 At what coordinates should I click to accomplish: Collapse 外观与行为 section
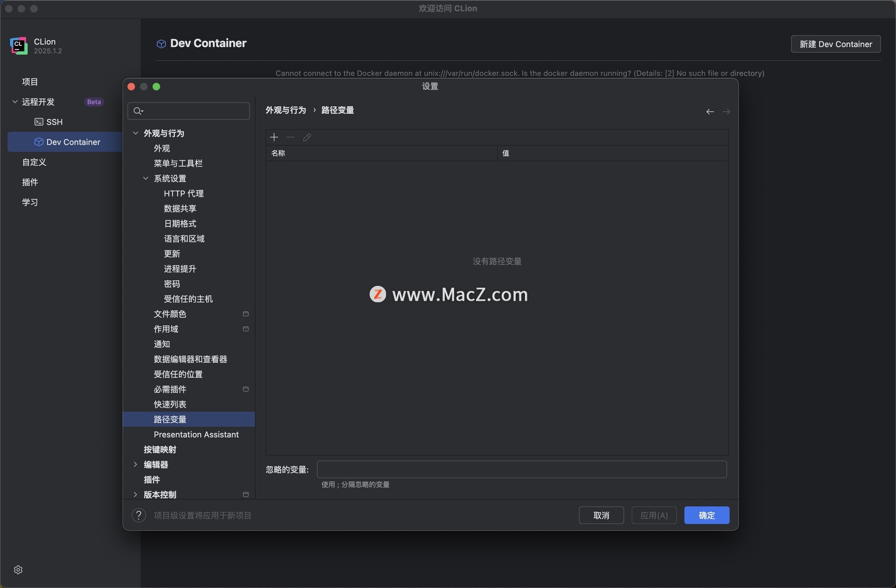[135, 133]
